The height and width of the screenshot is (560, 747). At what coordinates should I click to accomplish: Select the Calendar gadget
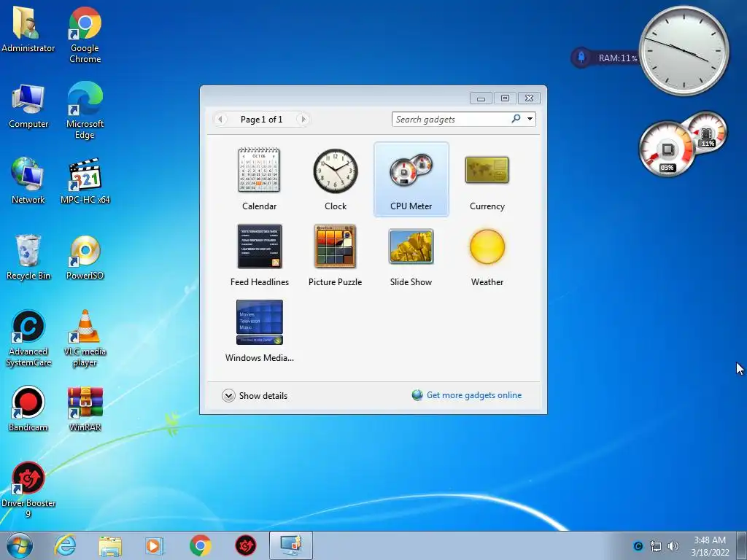click(259, 179)
